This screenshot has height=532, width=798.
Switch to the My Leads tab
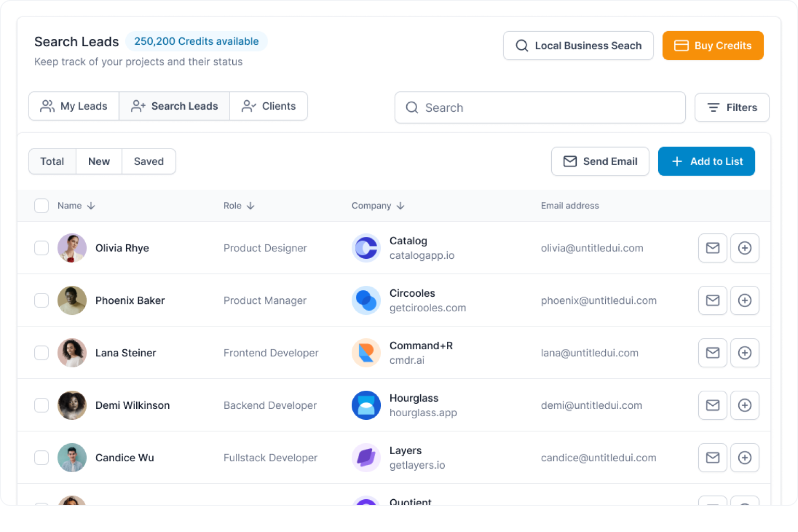(74, 106)
